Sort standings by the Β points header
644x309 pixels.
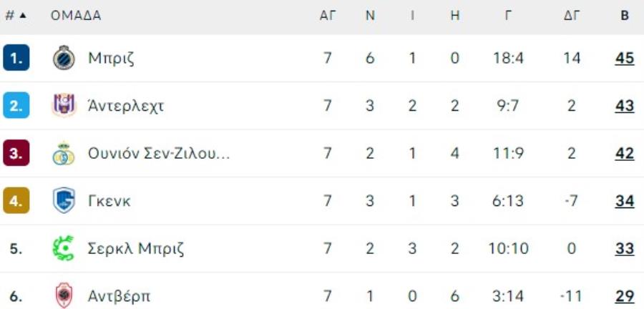pos(625,16)
